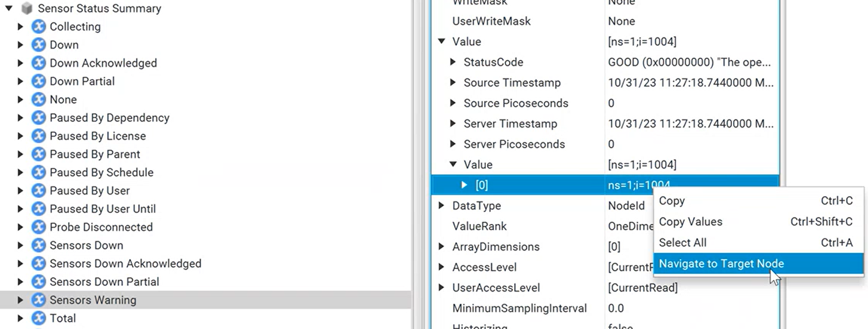This screenshot has height=329, width=868.
Task: Click the Sensor Status Summary cube icon
Action: tap(27, 9)
